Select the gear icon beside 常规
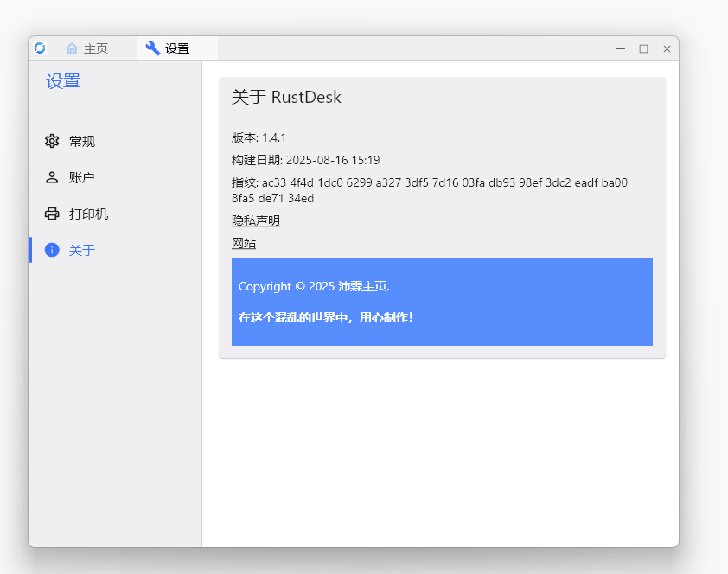Screen dimensions: 728x574 52,141
